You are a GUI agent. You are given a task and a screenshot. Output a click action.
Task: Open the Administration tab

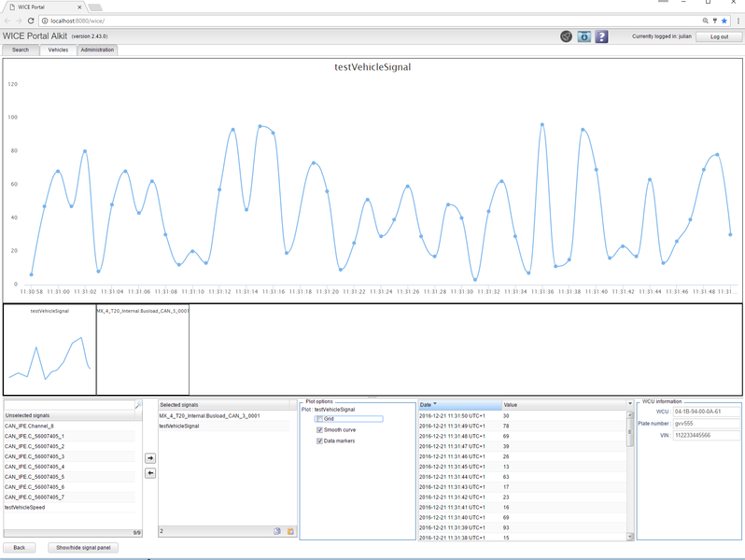97,50
